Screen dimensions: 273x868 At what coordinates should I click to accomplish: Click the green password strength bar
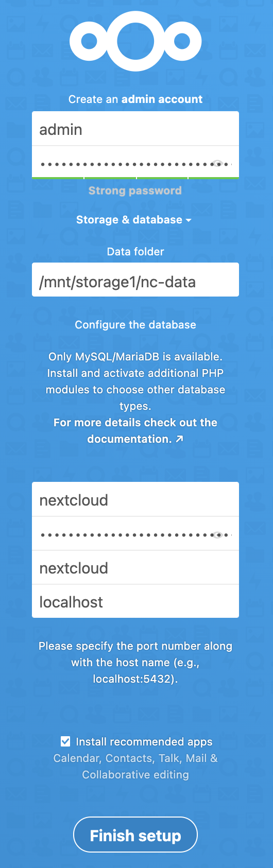pos(135,178)
